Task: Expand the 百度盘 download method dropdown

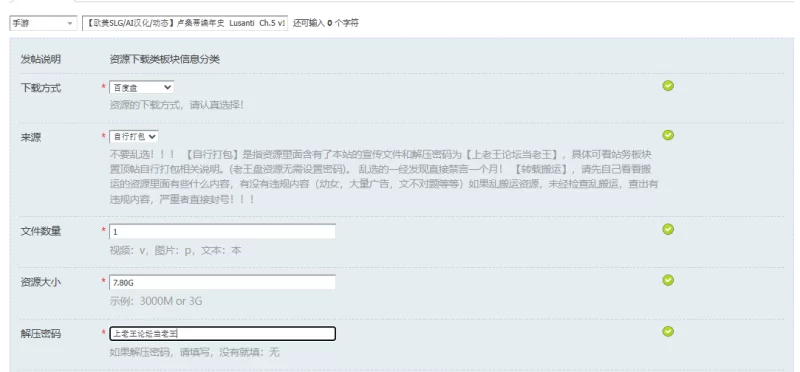Action: [x=141, y=87]
